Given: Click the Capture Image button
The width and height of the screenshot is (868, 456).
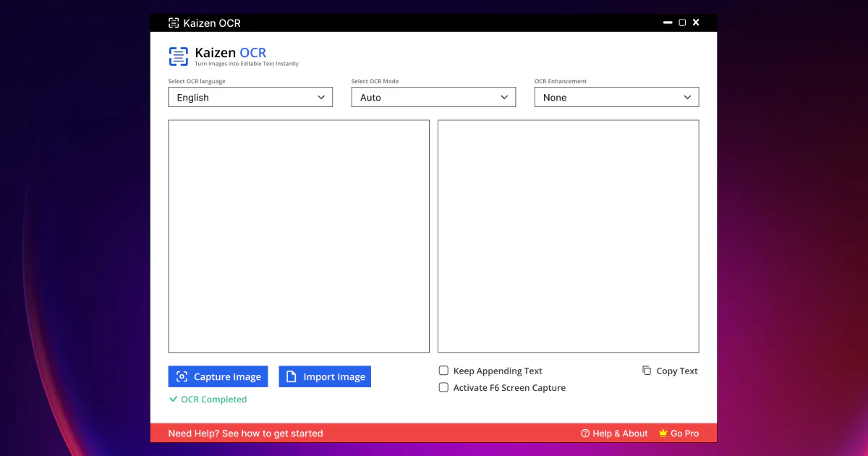Looking at the screenshot, I should coord(218,376).
